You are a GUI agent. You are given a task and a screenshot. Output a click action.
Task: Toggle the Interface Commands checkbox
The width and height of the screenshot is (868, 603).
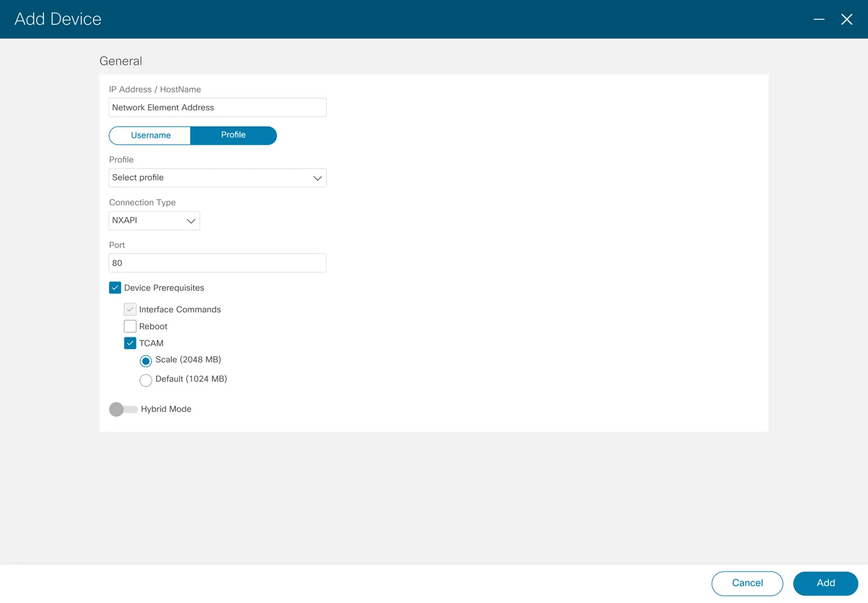tap(130, 309)
